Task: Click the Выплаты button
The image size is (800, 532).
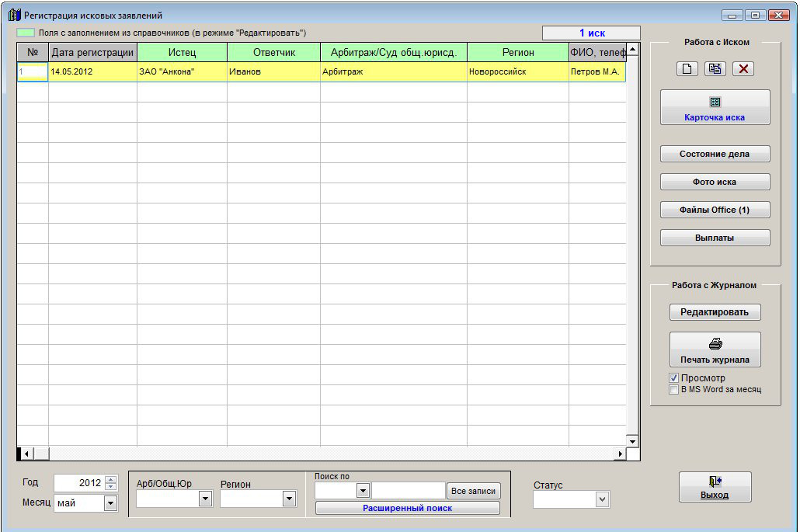Action: [715, 238]
